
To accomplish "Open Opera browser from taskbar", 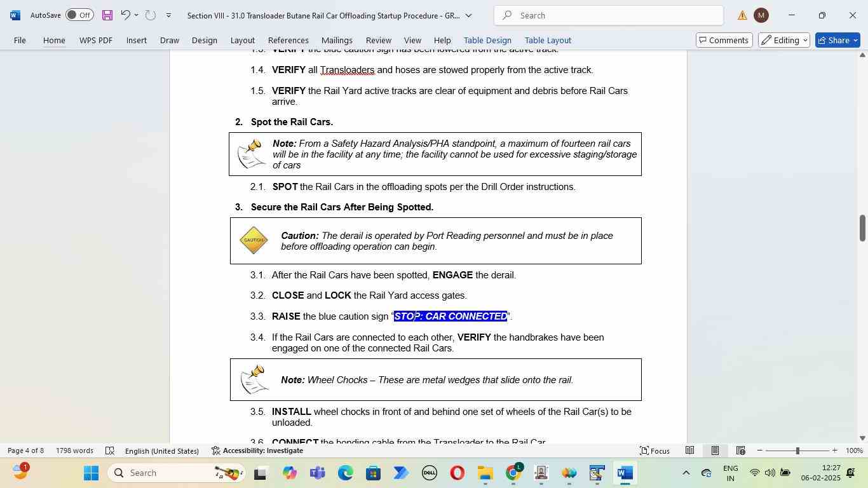I will click(x=458, y=473).
